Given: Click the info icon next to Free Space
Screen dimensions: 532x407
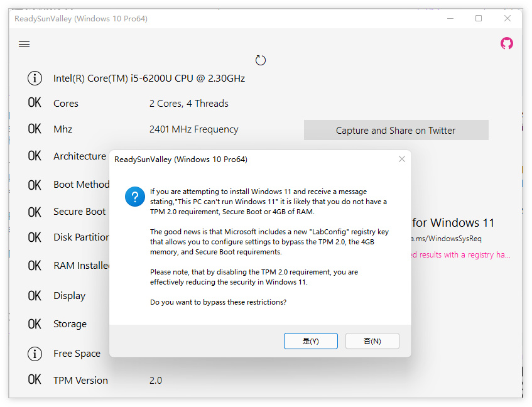Looking at the screenshot, I should point(35,354).
